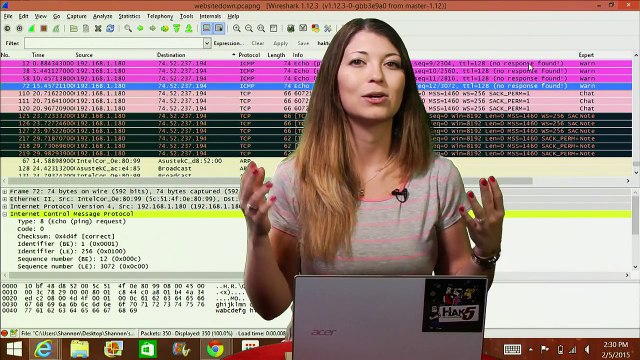This screenshot has height=360, width=640.
Task: Sort packets by Source column
Action: point(84,55)
